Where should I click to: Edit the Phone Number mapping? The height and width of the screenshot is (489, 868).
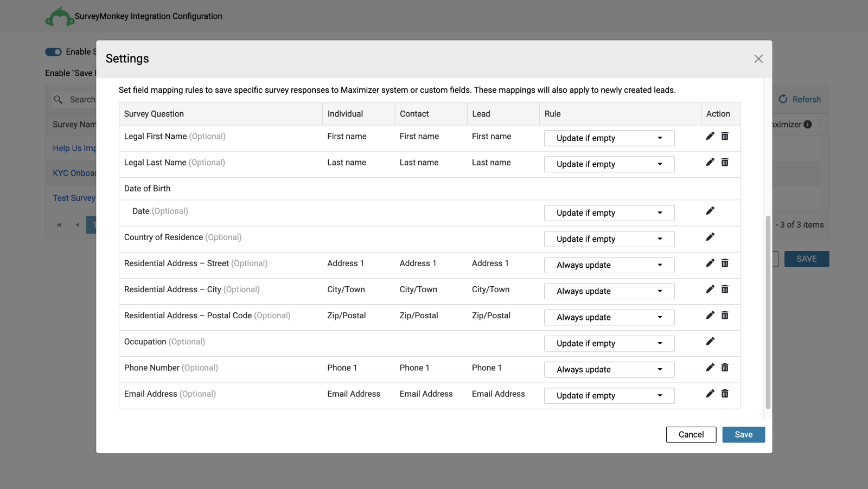click(710, 368)
